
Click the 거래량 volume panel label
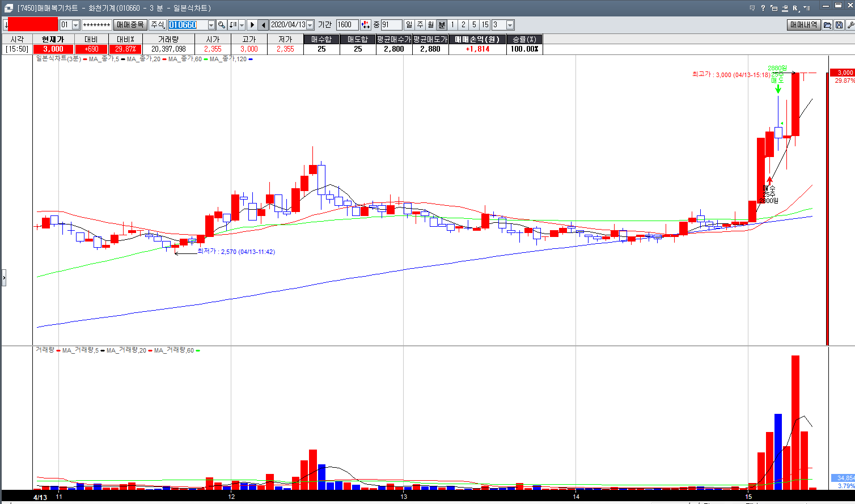click(45, 350)
